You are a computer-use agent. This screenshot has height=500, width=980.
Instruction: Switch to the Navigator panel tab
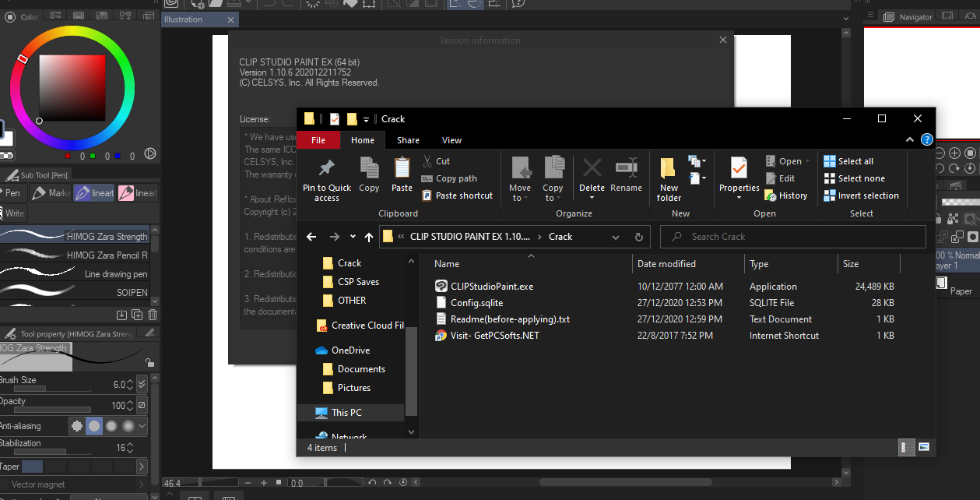click(x=909, y=17)
